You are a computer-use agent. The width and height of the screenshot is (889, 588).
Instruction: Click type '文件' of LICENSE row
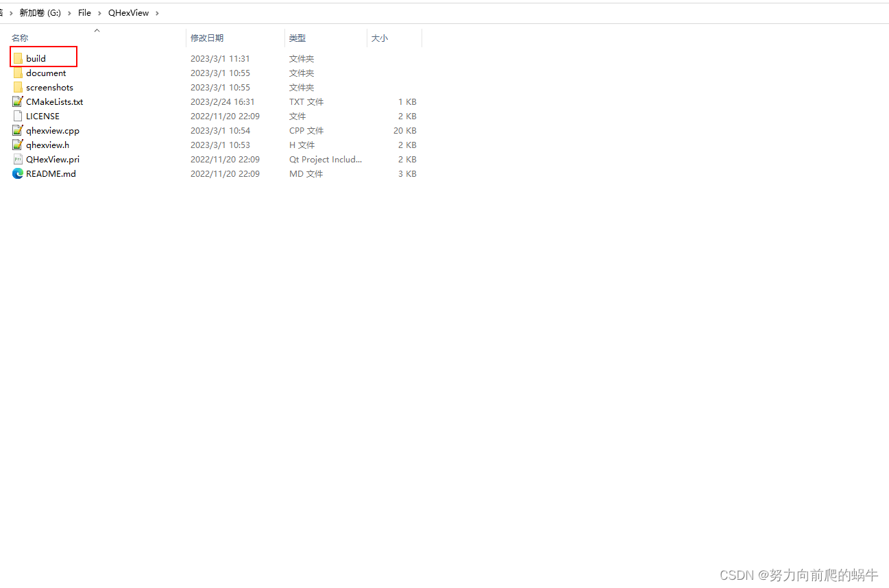pos(297,116)
